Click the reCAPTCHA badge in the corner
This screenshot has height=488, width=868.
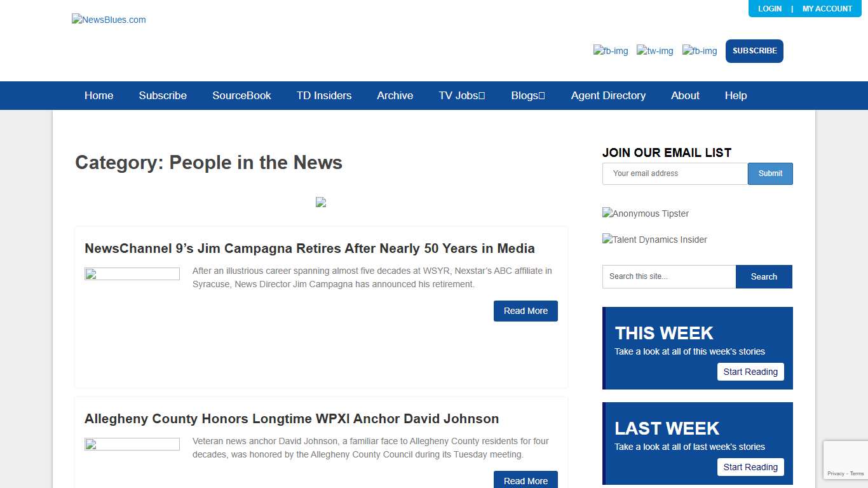pyautogui.click(x=845, y=459)
